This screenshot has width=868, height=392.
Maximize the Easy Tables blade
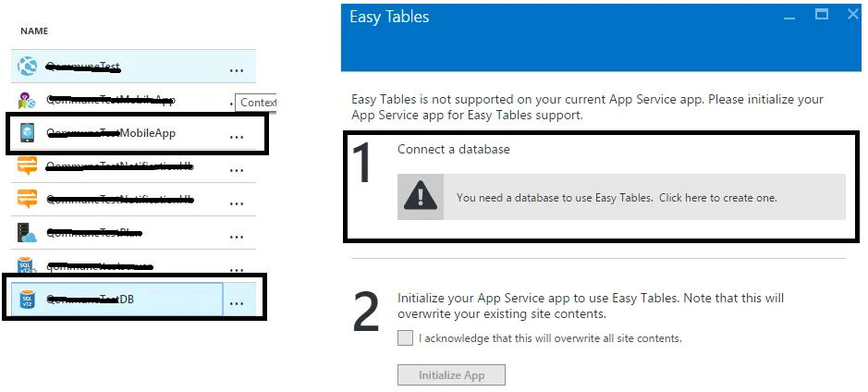point(821,15)
